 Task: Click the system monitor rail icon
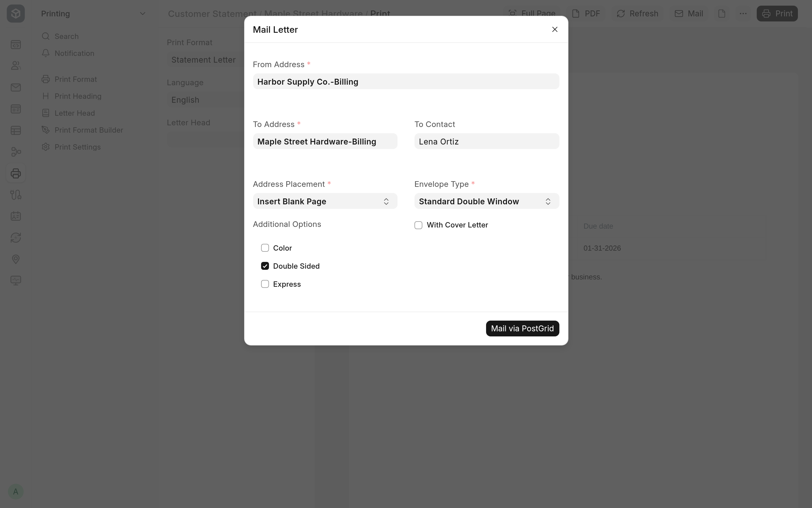point(16,281)
